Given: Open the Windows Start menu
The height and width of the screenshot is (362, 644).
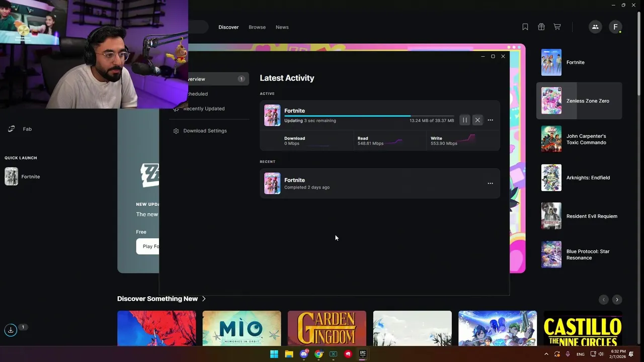Looking at the screenshot, I should pos(274,354).
